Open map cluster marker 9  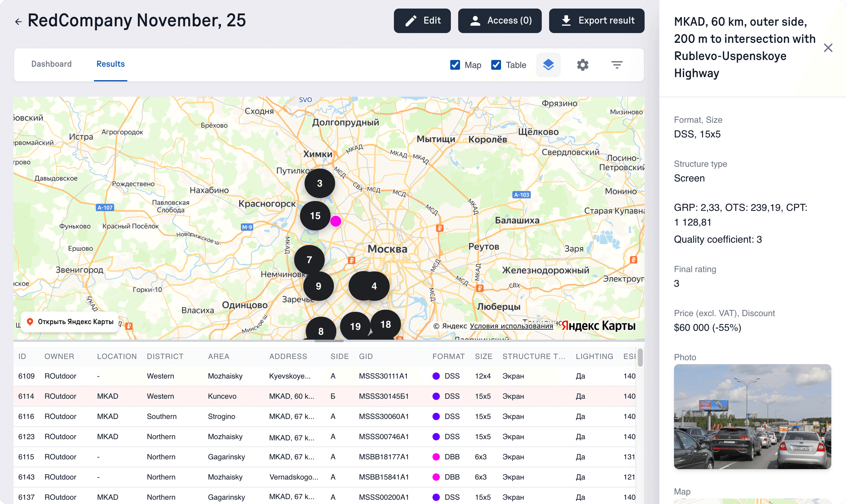tap(318, 286)
